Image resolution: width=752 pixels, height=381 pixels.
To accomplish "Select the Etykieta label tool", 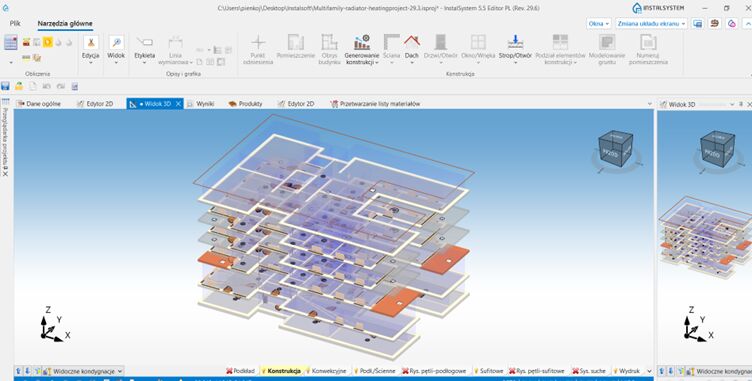I will pyautogui.click(x=144, y=48).
